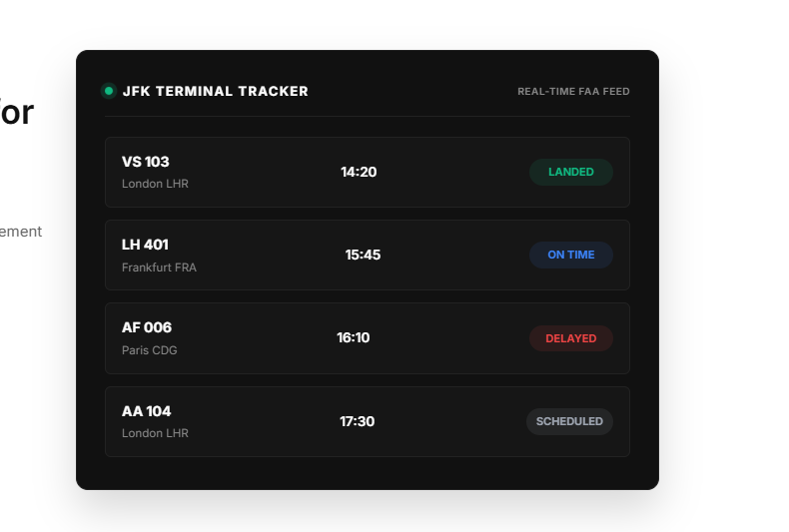This screenshot has width=789, height=532.
Task: Click London LHR under AA 104
Action: coord(155,433)
